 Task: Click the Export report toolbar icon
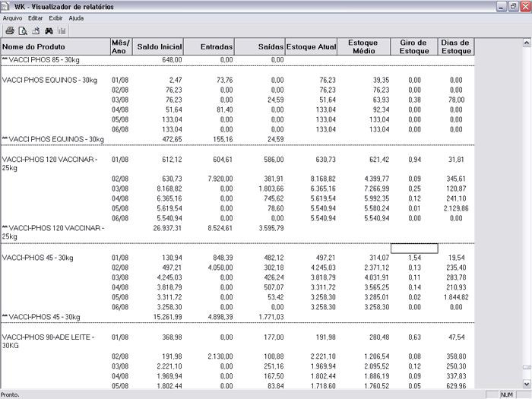pyautogui.click(x=35, y=31)
